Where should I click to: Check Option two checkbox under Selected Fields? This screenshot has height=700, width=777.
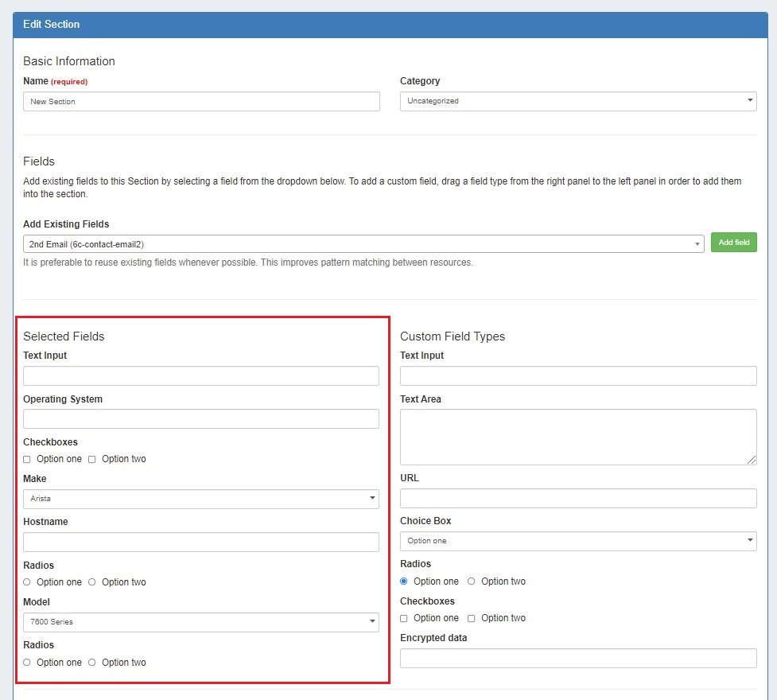click(x=92, y=459)
